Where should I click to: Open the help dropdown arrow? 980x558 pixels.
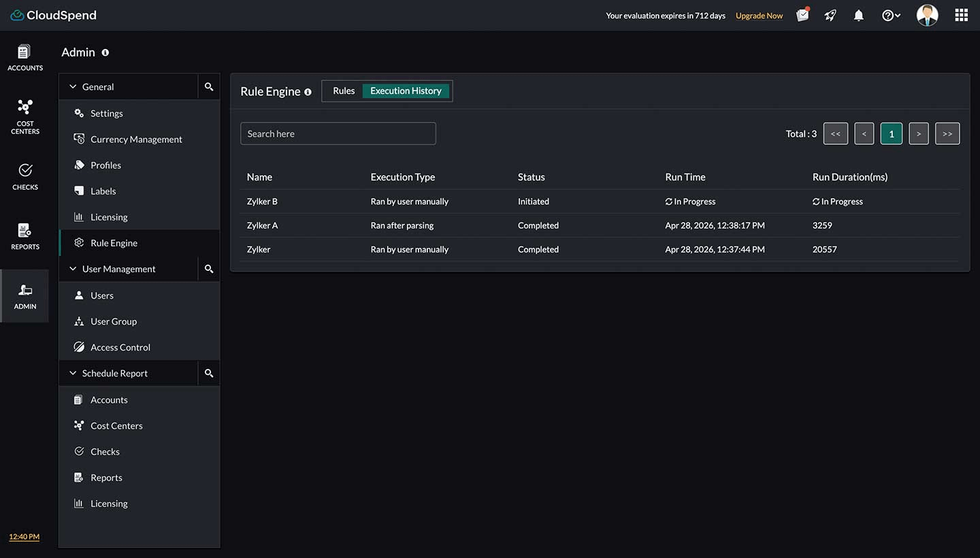coord(897,15)
